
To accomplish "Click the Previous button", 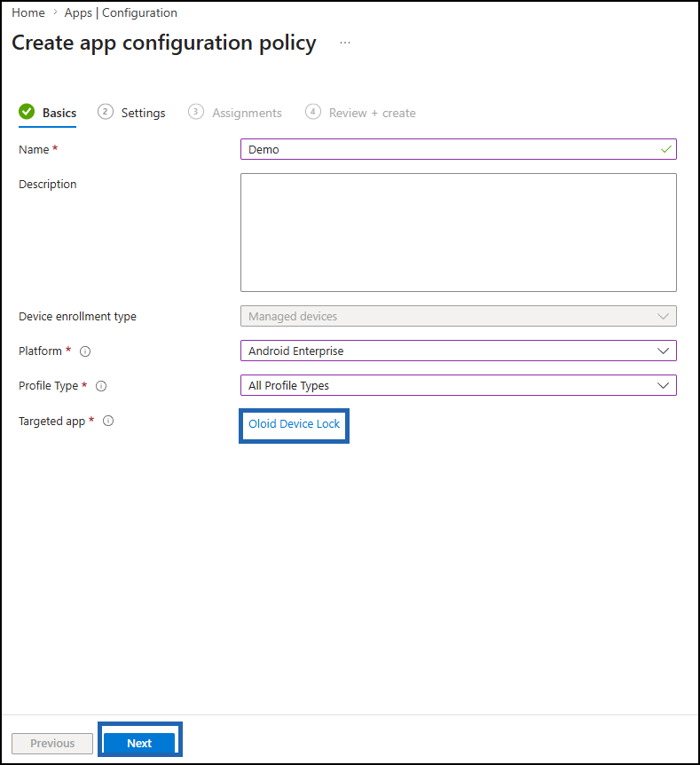I will [x=52, y=744].
